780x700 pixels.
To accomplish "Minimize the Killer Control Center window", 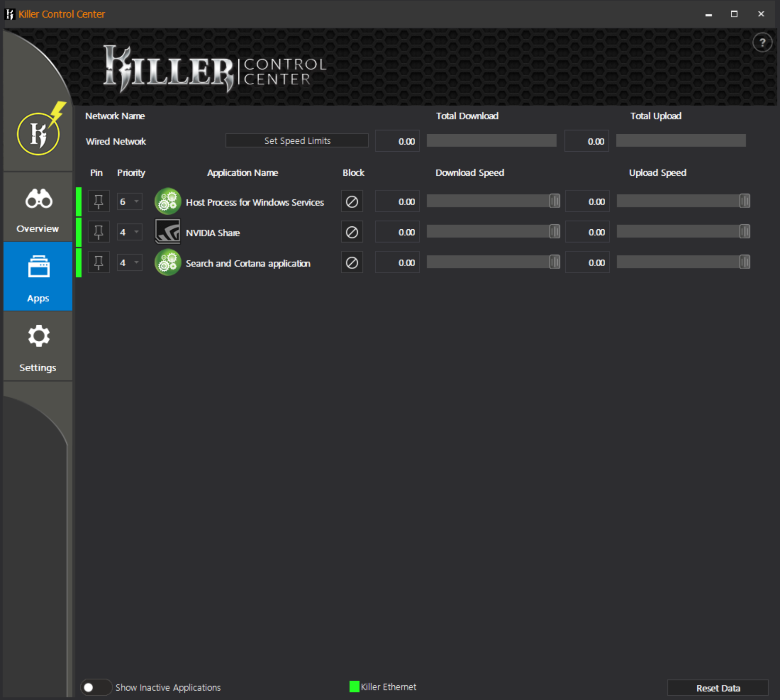I will 708,14.
